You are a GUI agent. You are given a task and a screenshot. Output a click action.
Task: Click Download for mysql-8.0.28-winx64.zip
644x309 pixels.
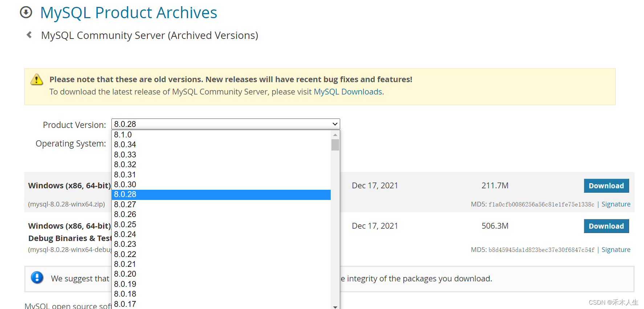pos(606,185)
